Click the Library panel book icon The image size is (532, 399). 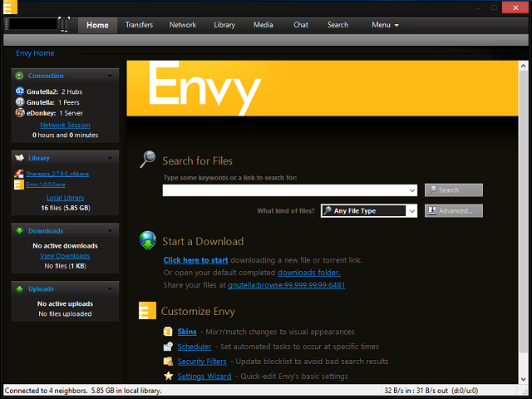click(19, 158)
